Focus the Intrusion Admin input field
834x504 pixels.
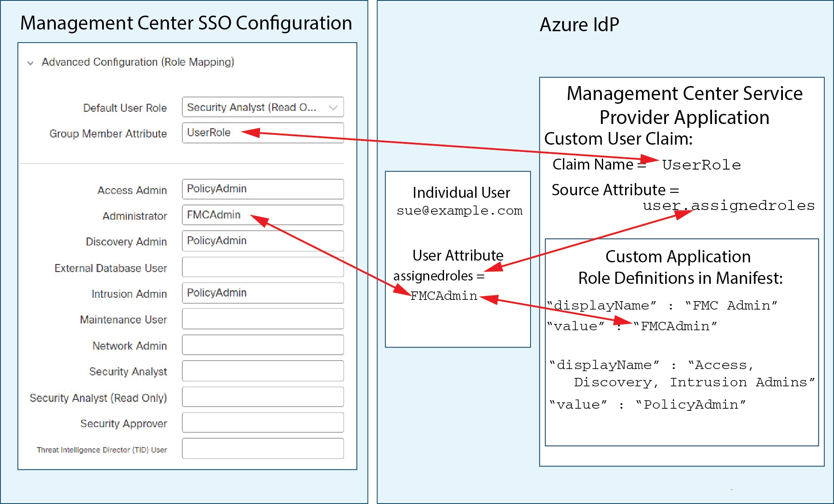[x=263, y=293]
